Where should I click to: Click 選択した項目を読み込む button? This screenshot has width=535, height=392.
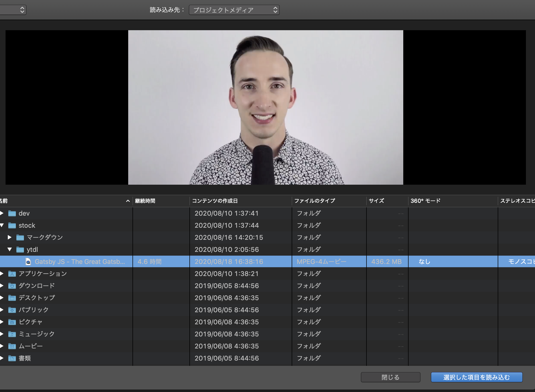coord(476,377)
